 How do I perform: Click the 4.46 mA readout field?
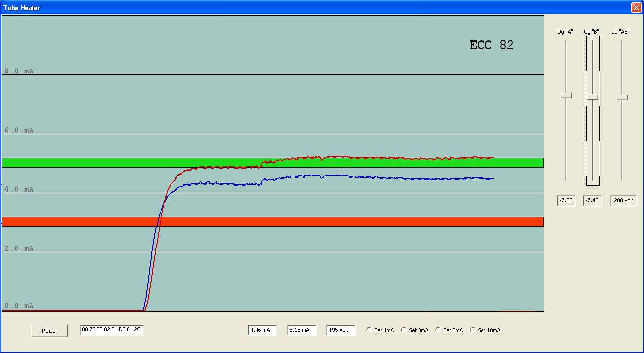[x=262, y=330]
